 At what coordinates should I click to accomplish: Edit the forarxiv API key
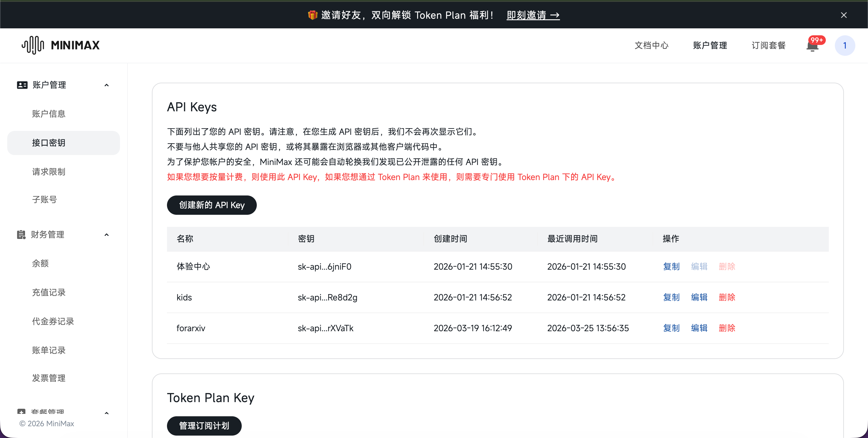(699, 328)
